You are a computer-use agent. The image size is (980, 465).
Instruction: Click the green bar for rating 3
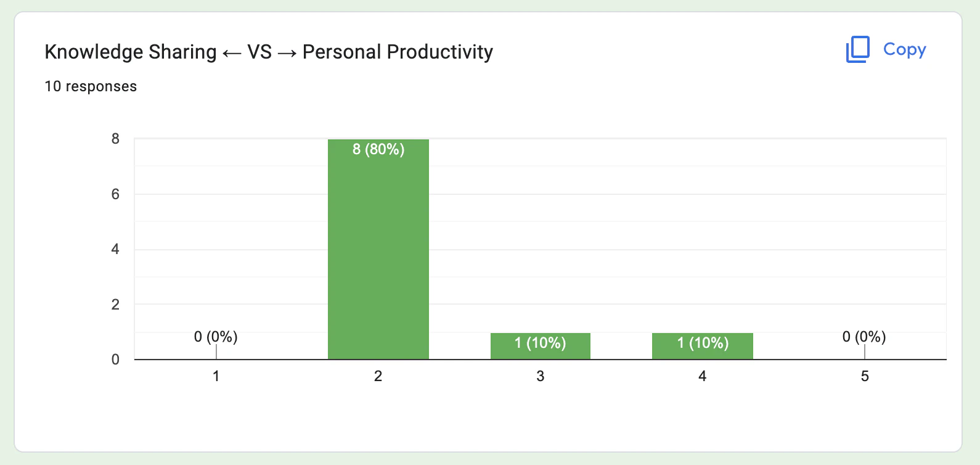coord(541,346)
